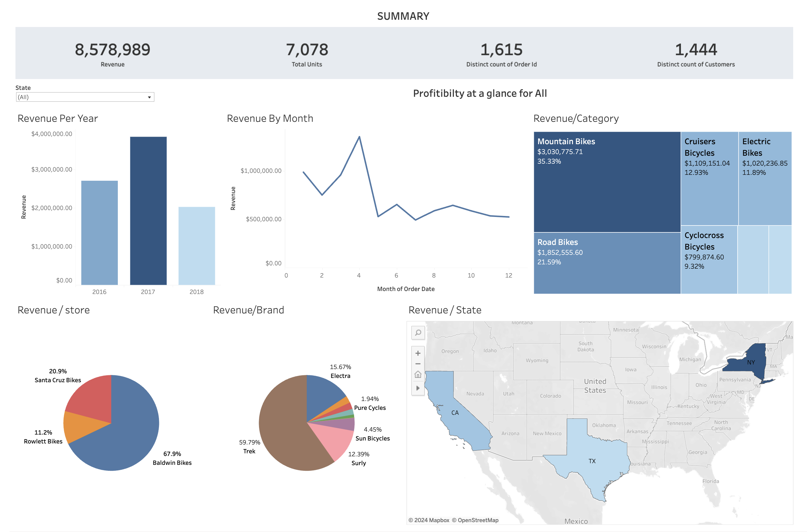Click the map search magnifier icon
Screen dimensions: 807x532
pyautogui.click(x=418, y=333)
